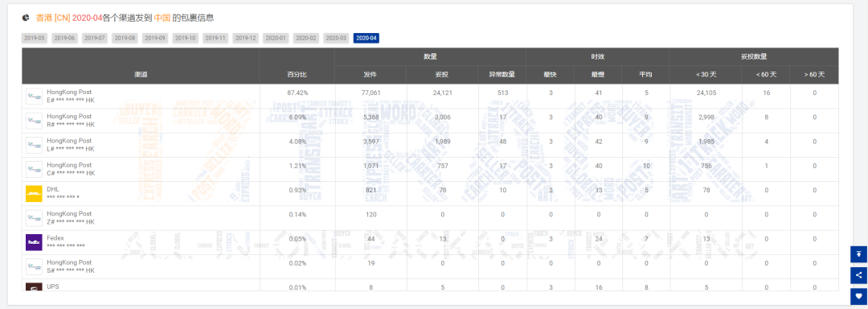This screenshot has width=868, height=309.
Task: Click the 发件 column header
Action: tap(371, 74)
